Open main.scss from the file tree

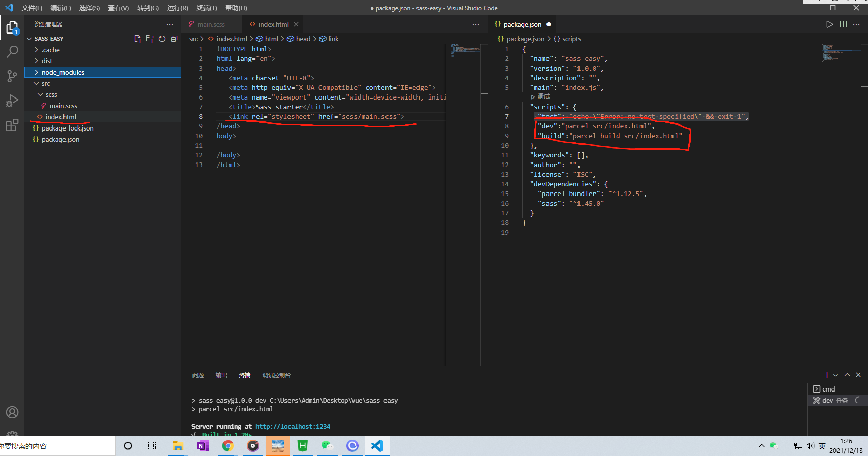coord(103,106)
